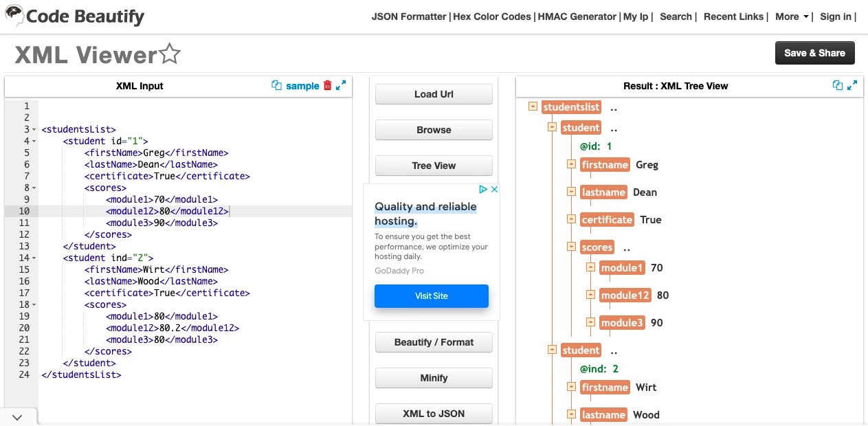Click the Code Beautify logo
The image size is (868, 426).
coord(74,16)
